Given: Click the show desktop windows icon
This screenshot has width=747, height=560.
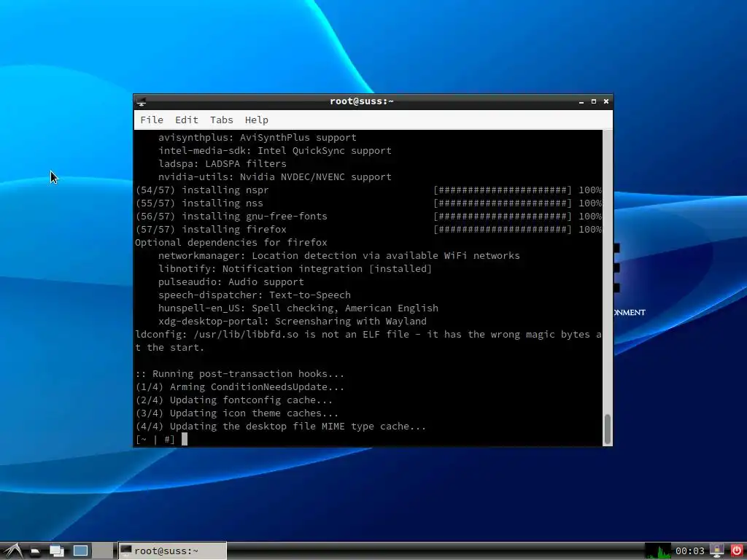Looking at the screenshot, I should point(57,551).
